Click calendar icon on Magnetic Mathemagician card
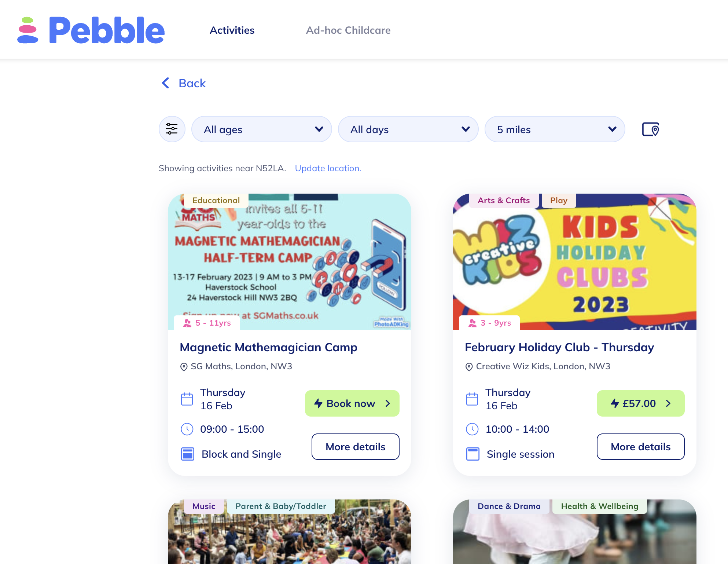728x564 pixels. coord(187,399)
